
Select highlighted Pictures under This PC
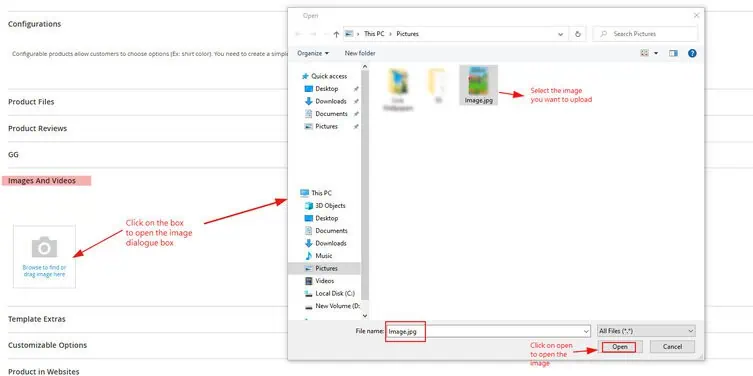(x=324, y=268)
